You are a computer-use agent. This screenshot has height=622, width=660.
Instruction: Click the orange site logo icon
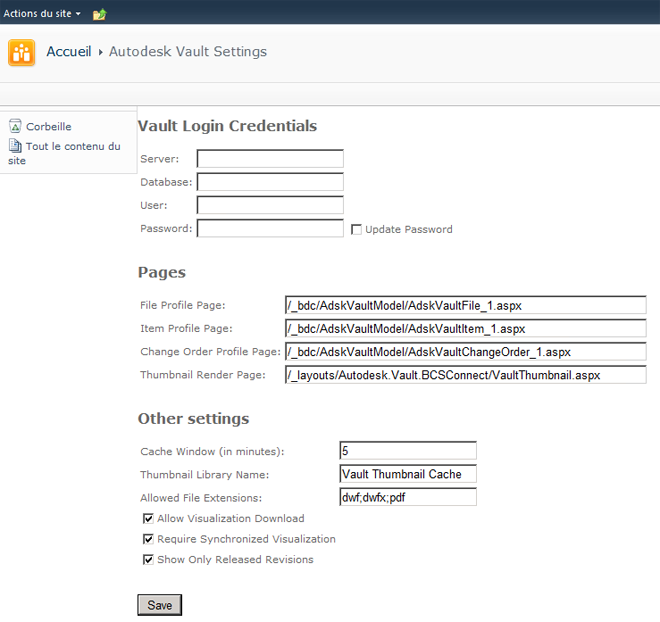(21, 53)
